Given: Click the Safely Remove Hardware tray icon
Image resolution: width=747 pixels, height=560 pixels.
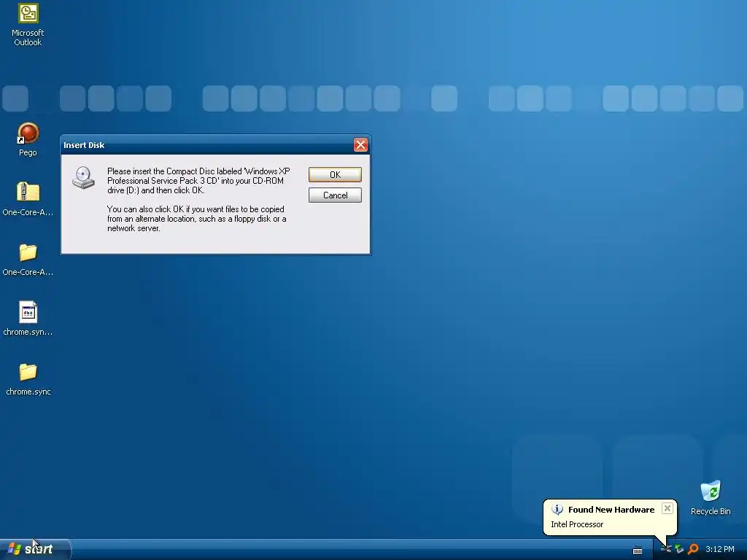Looking at the screenshot, I should (x=679, y=549).
